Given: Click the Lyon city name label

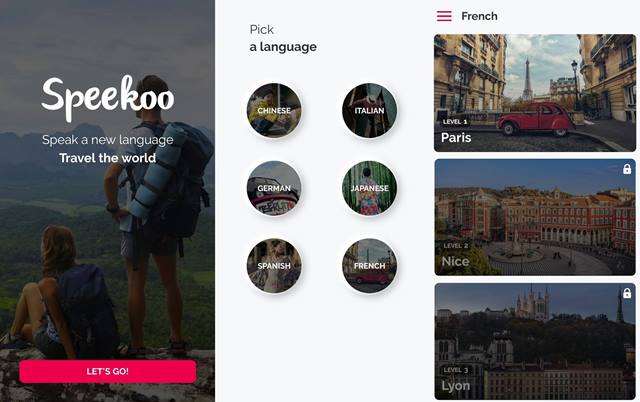Looking at the screenshot, I should click(456, 386).
